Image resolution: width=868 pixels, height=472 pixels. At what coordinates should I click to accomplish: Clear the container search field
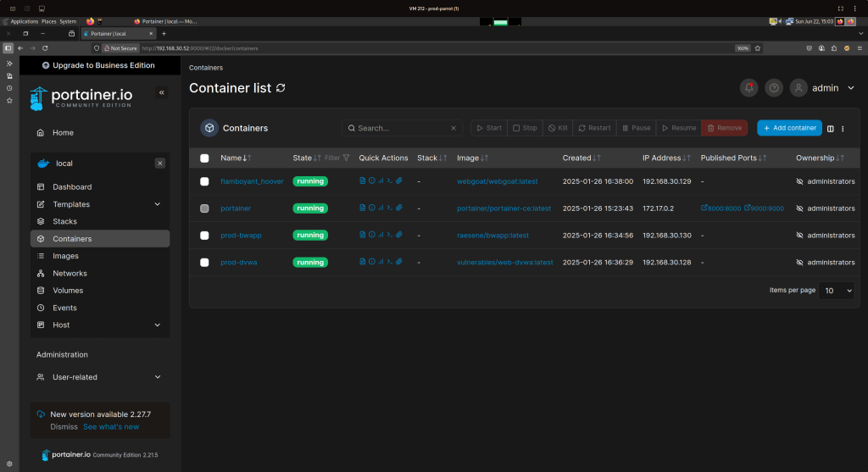(x=453, y=128)
